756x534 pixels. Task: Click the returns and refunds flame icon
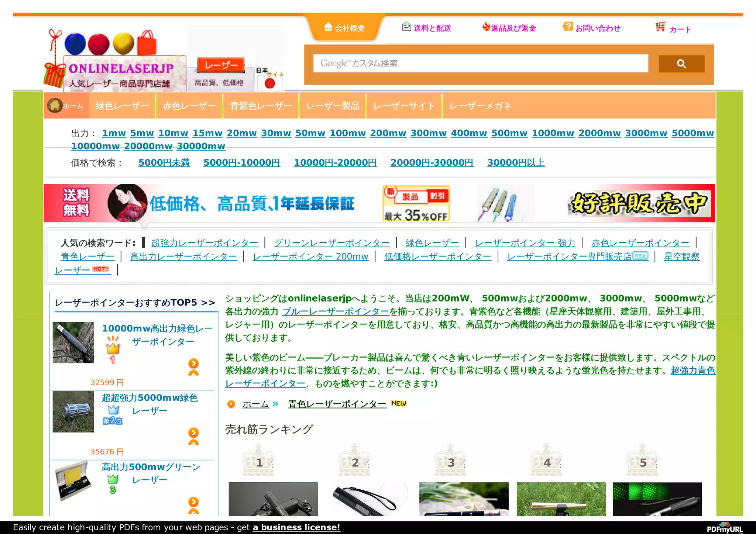click(486, 27)
